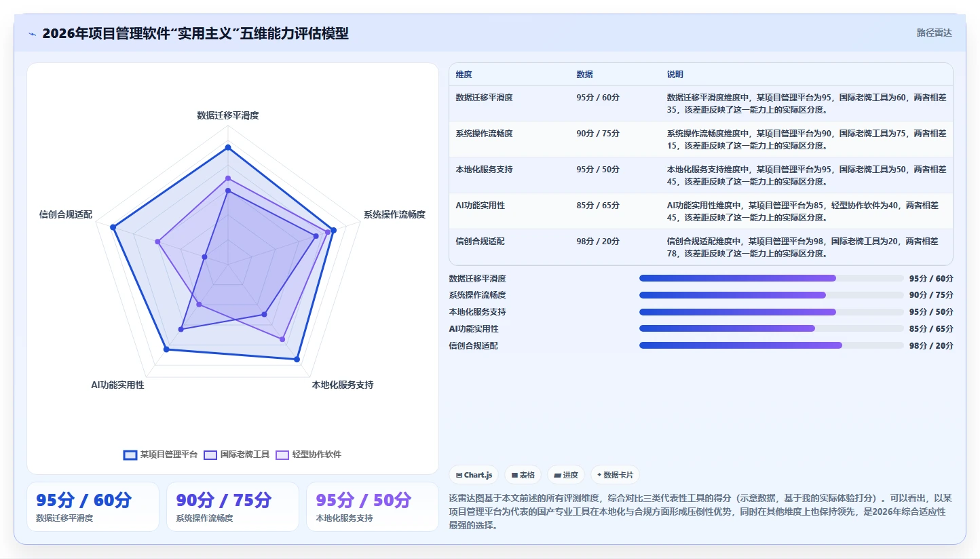Screen dimensions: 980x559
Task: Click the 90分 / 75分 系统操作流畅度 data card
Action: pos(232,507)
